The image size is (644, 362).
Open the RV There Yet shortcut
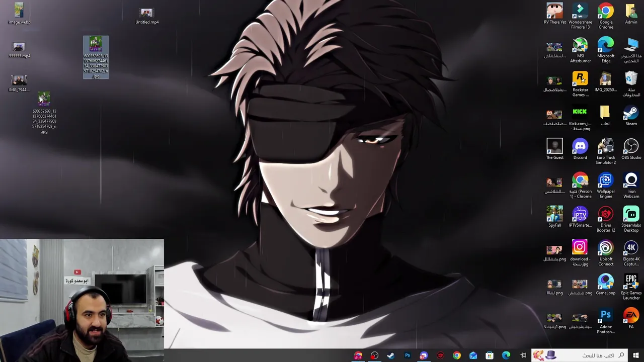(554, 14)
